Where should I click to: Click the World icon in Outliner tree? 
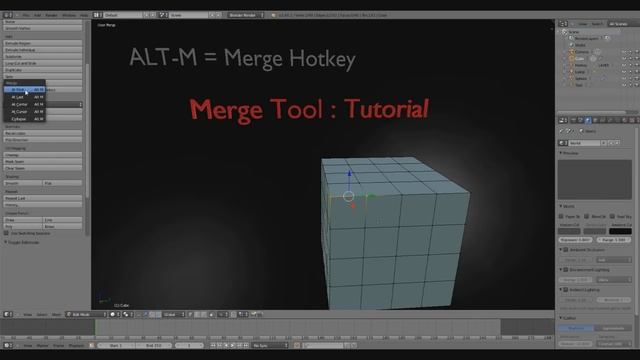pyautogui.click(x=571, y=45)
